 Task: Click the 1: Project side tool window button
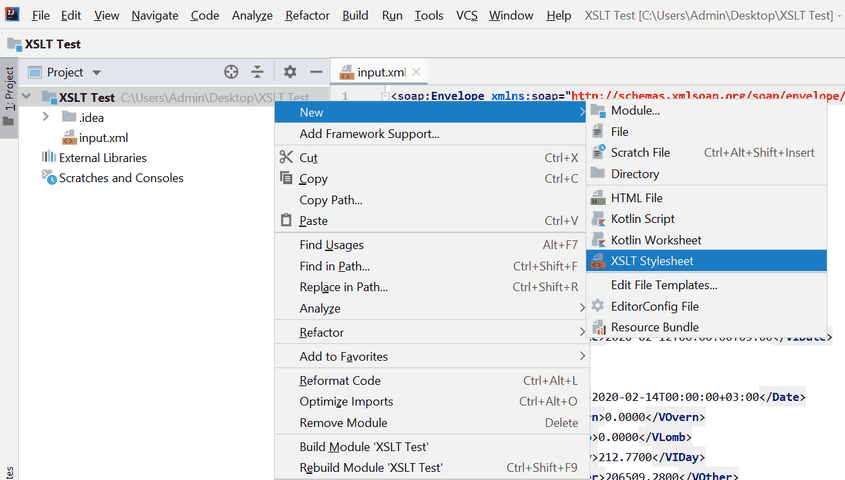(x=9, y=97)
